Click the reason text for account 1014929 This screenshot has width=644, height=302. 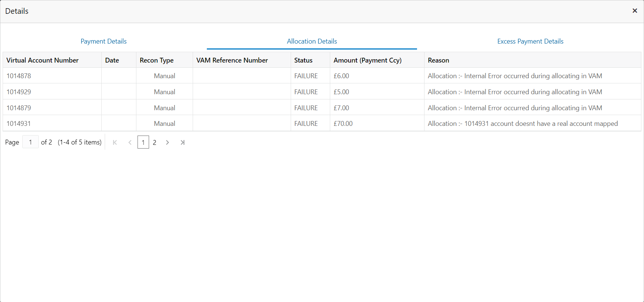pos(515,92)
